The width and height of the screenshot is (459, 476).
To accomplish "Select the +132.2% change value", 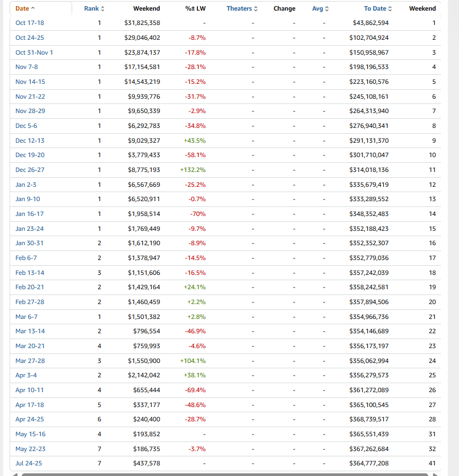I will click(x=193, y=170).
